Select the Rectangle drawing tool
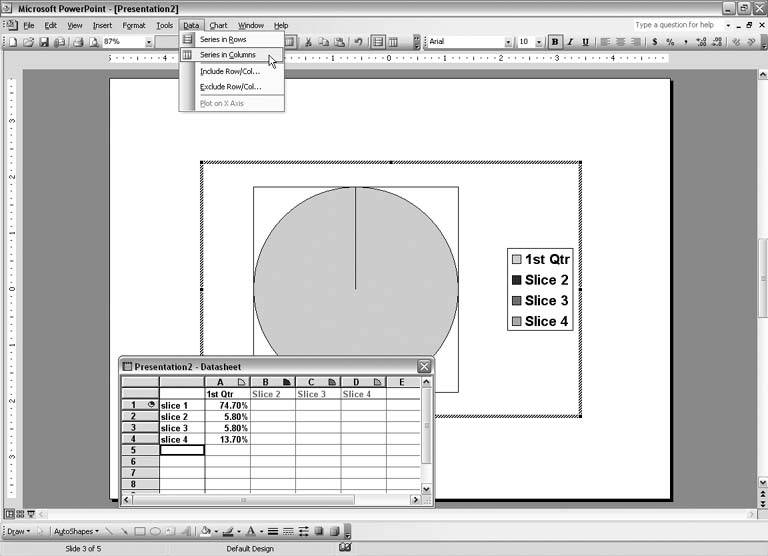 pyautogui.click(x=140, y=531)
